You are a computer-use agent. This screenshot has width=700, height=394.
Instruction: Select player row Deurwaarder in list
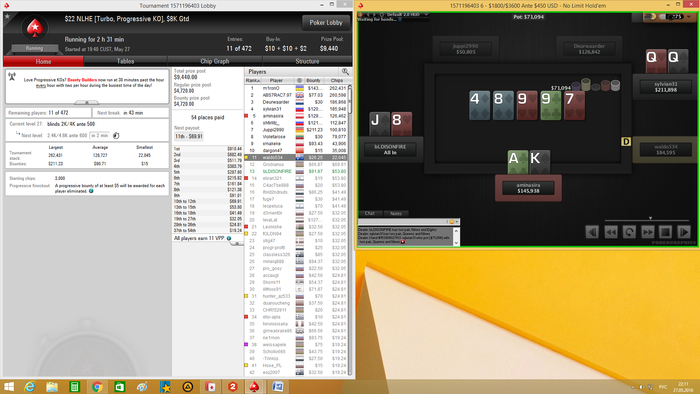pos(296,102)
